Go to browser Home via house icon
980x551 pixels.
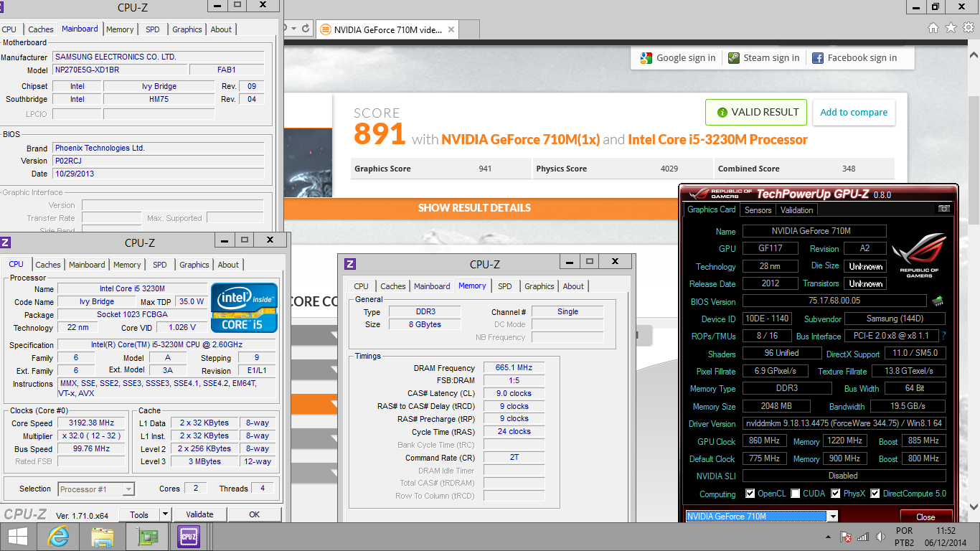933,28
